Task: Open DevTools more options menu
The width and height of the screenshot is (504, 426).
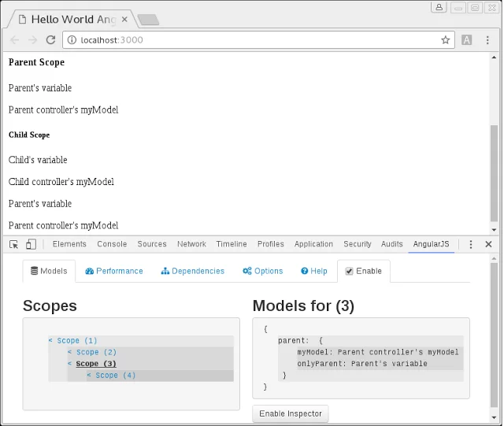Action: [472, 245]
